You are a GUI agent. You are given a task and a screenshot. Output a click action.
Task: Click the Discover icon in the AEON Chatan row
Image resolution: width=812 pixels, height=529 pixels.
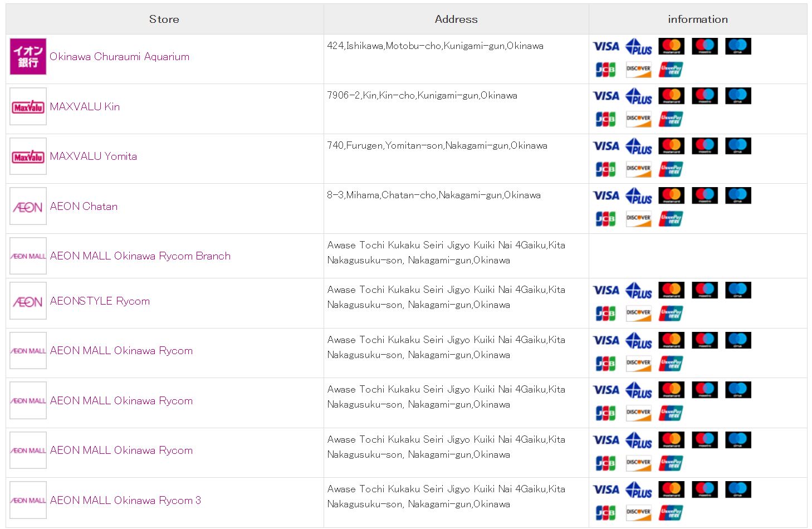[638, 219]
